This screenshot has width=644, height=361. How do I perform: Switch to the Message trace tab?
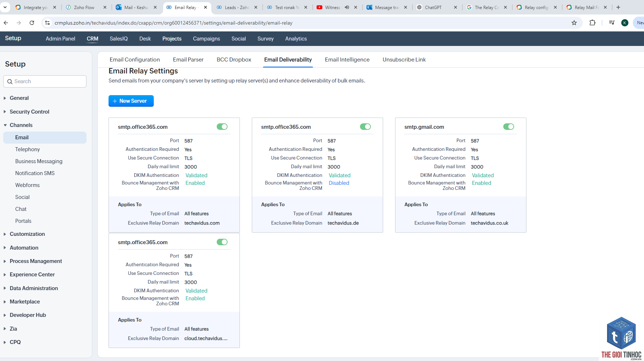(386, 7)
